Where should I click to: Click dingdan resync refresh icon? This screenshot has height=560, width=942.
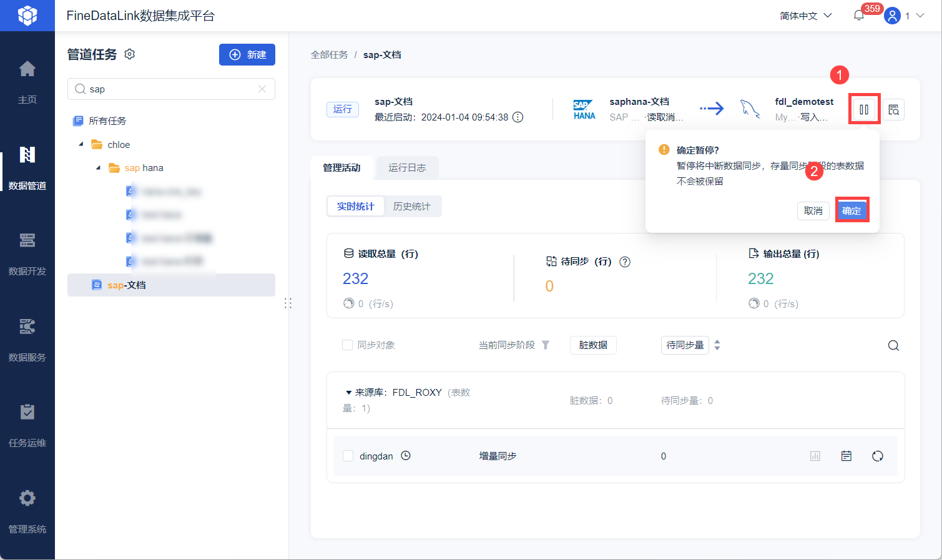(878, 456)
